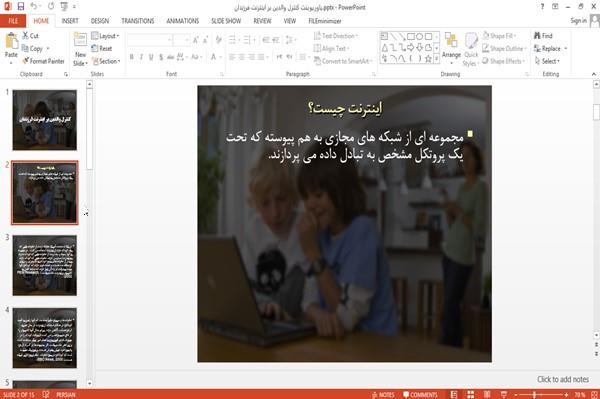
Task: Click the Find binoculars icon
Action: click(537, 36)
